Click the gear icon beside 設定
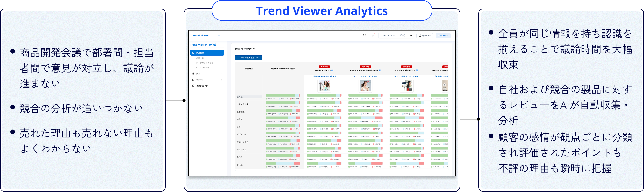Image resolution: width=644 pixels, height=192 pixels. (193, 74)
